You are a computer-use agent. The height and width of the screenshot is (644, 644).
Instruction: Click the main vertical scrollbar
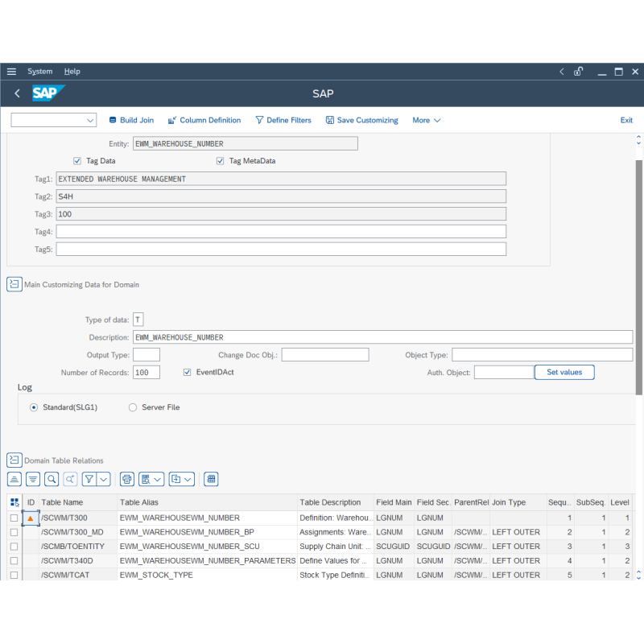[x=639, y=277]
